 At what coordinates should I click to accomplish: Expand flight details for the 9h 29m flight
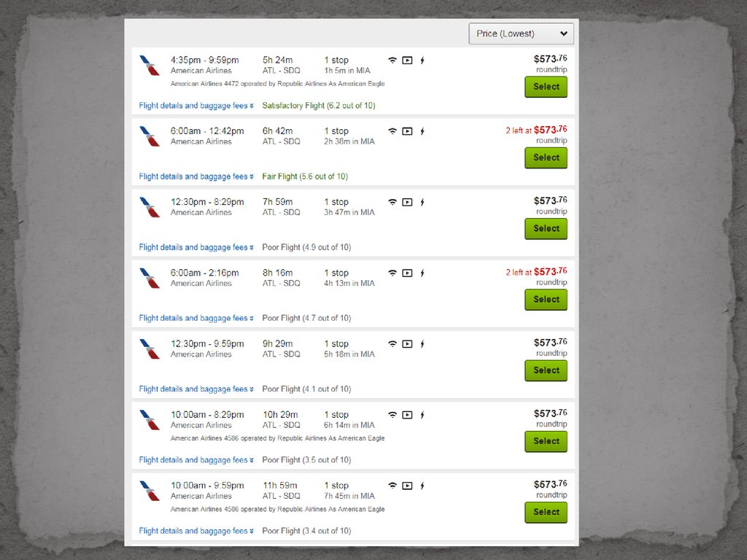tap(196, 389)
